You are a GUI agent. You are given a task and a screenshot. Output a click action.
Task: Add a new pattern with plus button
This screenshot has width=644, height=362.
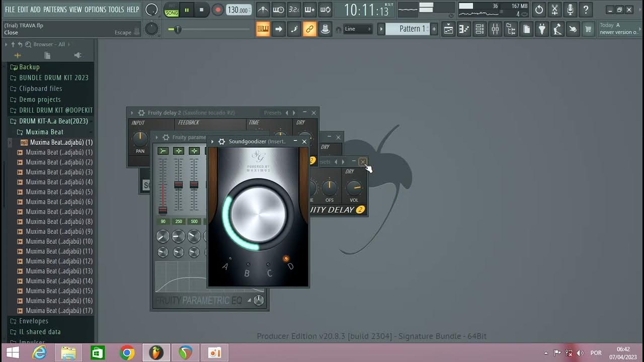coord(434,29)
